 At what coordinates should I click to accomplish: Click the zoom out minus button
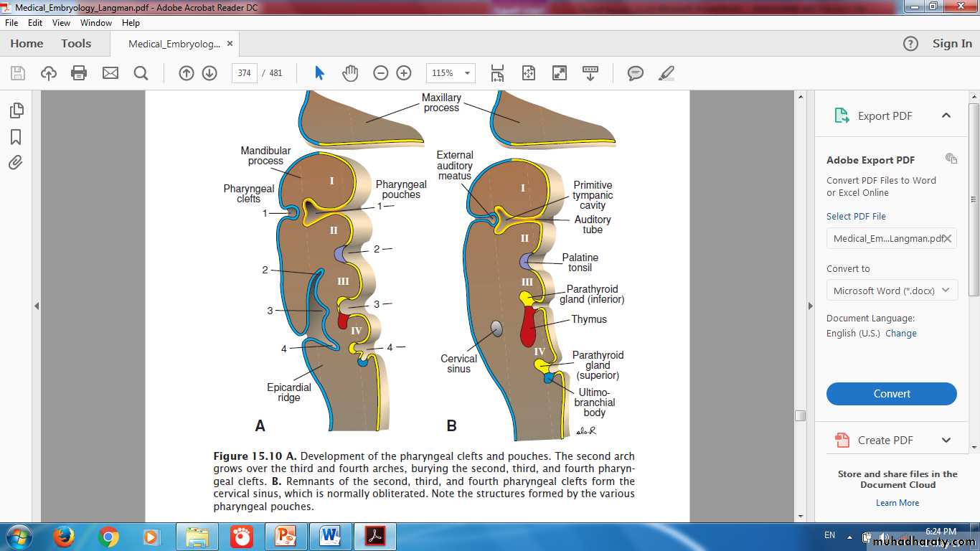pos(381,73)
